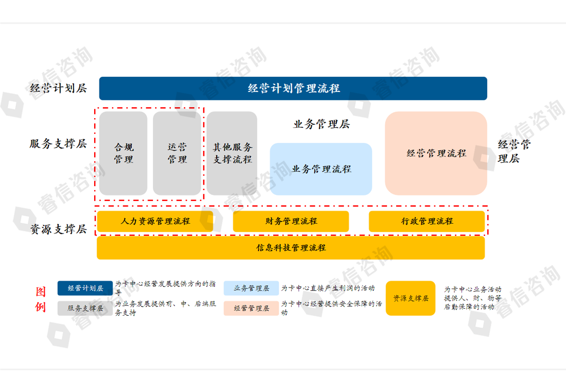Click the red 图例 legend title
The height and width of the screenshot is (392, 566).
(x=41, y=298)
